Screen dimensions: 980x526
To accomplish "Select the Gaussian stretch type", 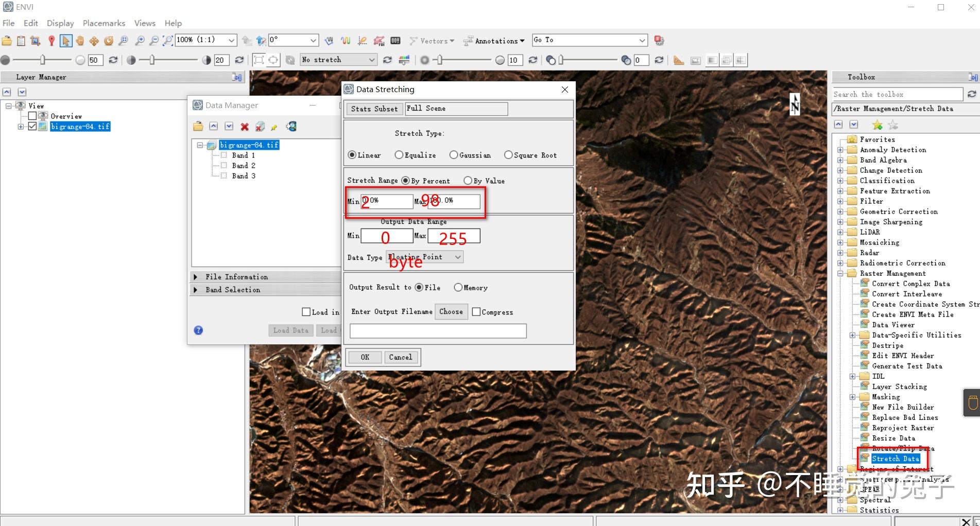I will point(454,155).
